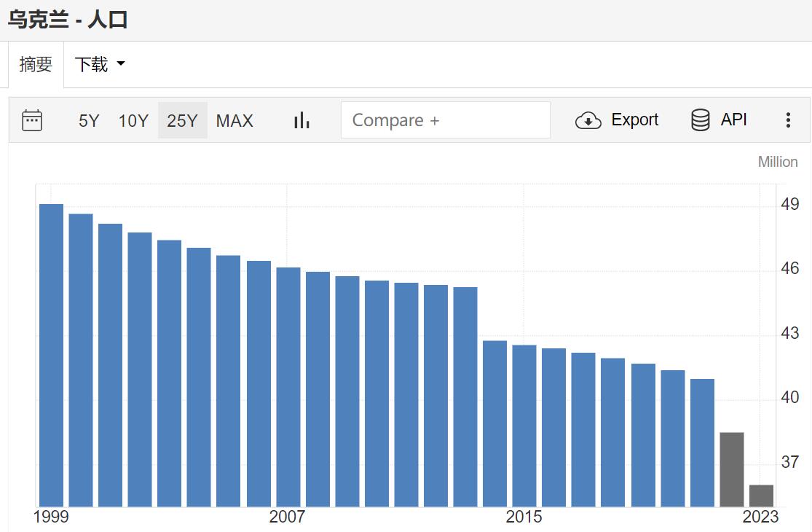The image size is (812, 532).
Task: Click the 1999 x-axis label
Action: (51, 517)
